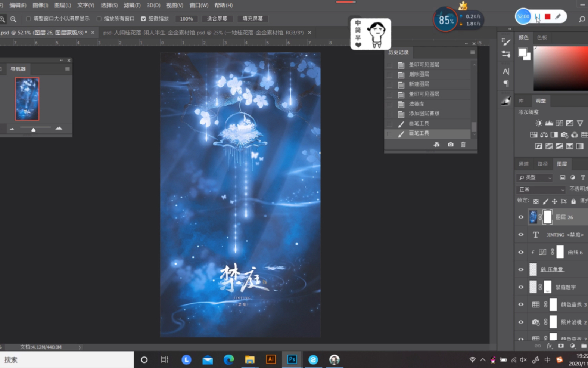The height and width of the screenshot is (368, 588).
Task: Create new snapshot in History panel
Action: pos(451,145)
